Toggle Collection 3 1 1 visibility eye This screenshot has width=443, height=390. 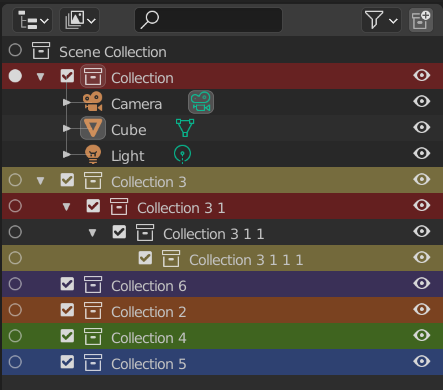(x=422, y=231)
